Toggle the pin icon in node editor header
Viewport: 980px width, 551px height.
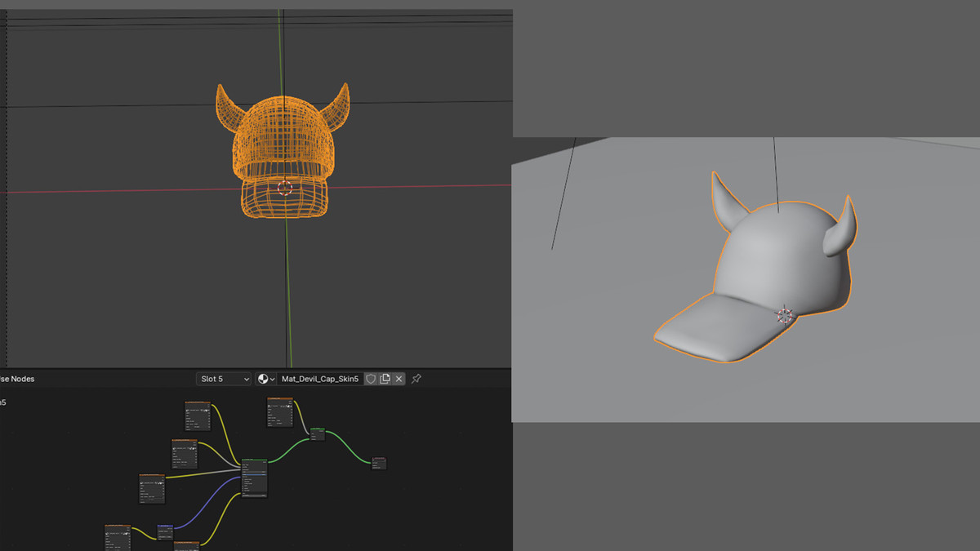[x=416, y=379]
